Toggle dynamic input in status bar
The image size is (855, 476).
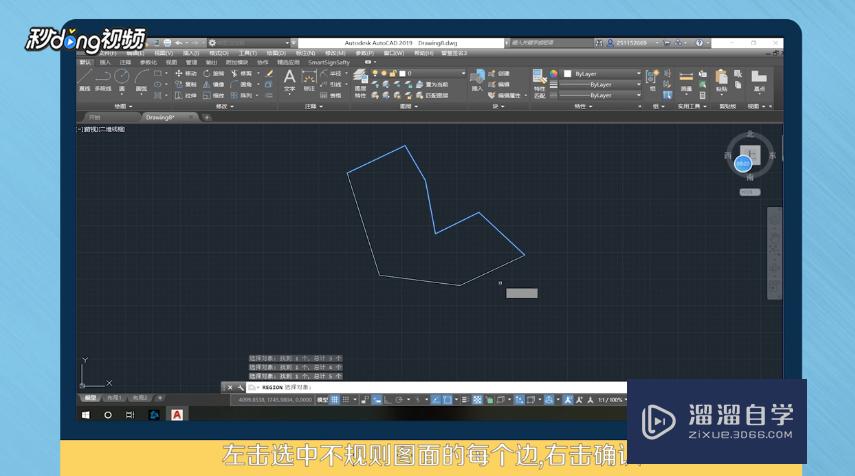tap(376, 400)
